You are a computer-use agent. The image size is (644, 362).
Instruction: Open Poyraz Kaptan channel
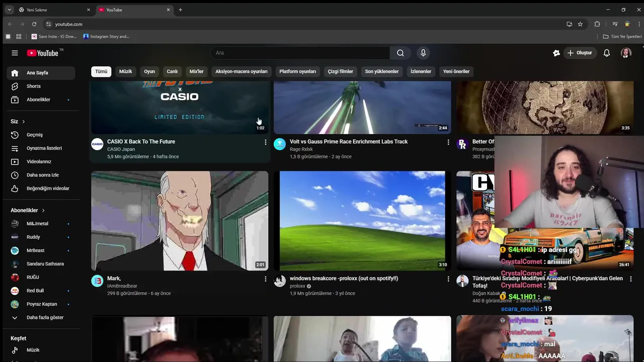[x=41, y=304]
